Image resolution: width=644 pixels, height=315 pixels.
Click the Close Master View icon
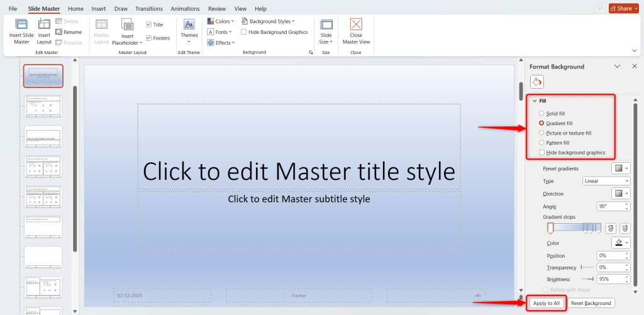click(x=356, y=25)
